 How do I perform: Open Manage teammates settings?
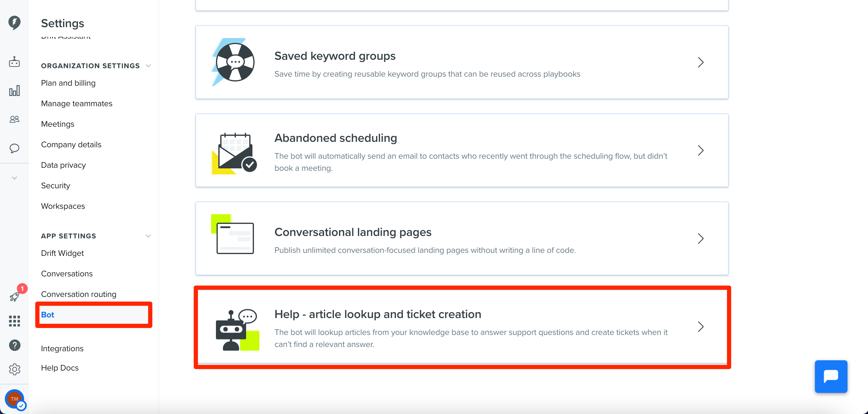coord(77,104)
